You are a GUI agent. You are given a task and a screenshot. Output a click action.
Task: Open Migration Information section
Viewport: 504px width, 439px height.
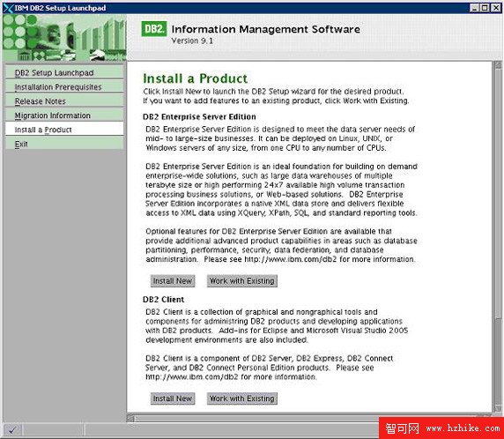coord(64,115)
